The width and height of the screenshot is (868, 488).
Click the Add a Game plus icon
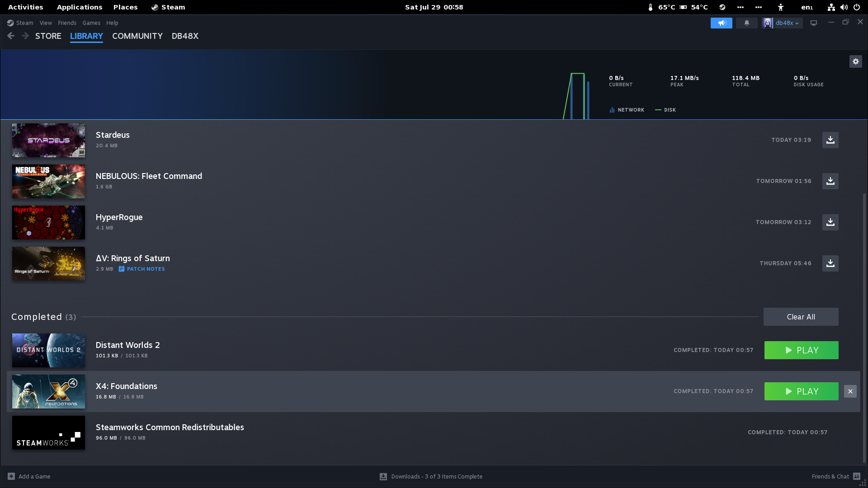click(x=11, y=476)
